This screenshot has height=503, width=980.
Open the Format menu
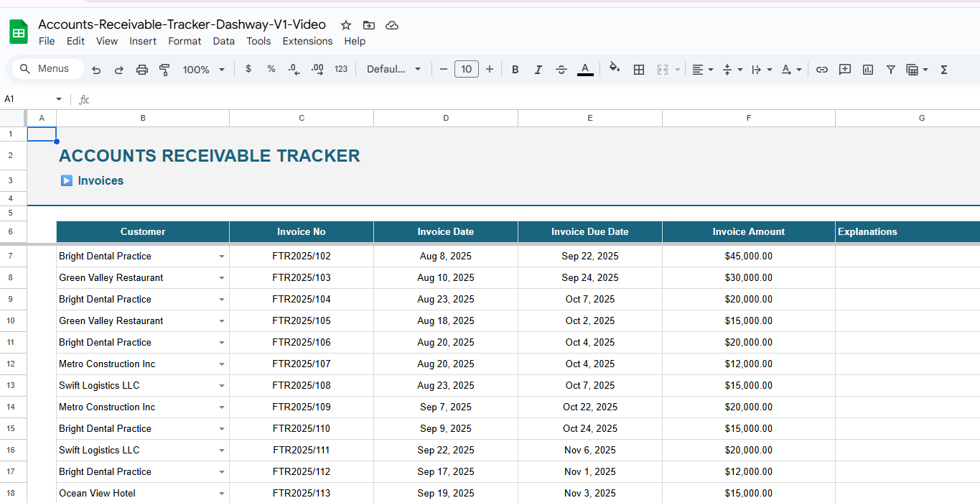(x=185, y=41)
